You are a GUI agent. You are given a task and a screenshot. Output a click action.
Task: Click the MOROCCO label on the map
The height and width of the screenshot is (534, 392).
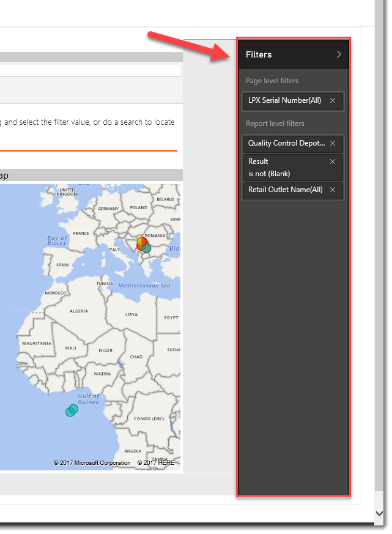(x=56, y=293)
